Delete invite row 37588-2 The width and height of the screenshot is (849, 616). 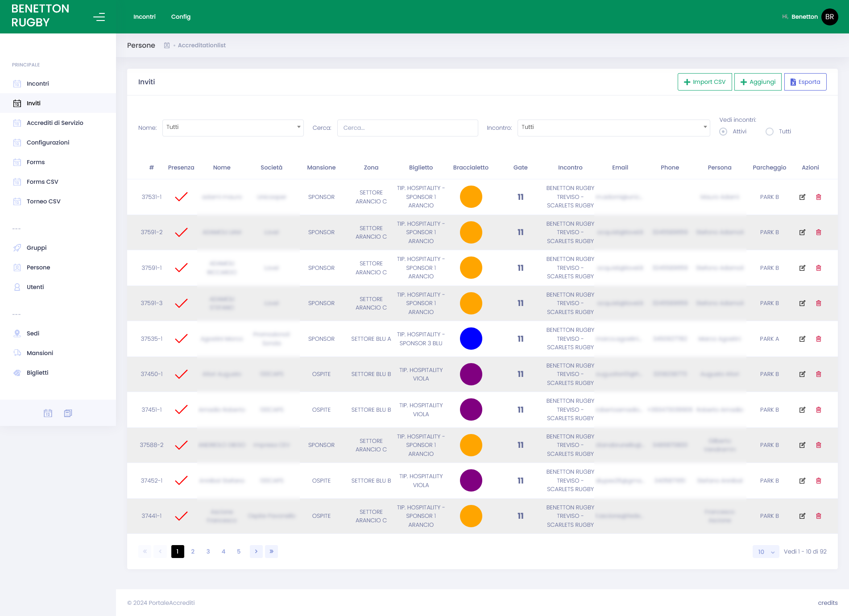pos(819,445)
